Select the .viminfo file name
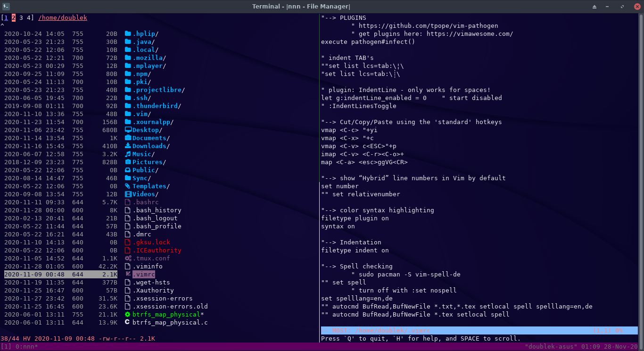 tap(148, 267)
